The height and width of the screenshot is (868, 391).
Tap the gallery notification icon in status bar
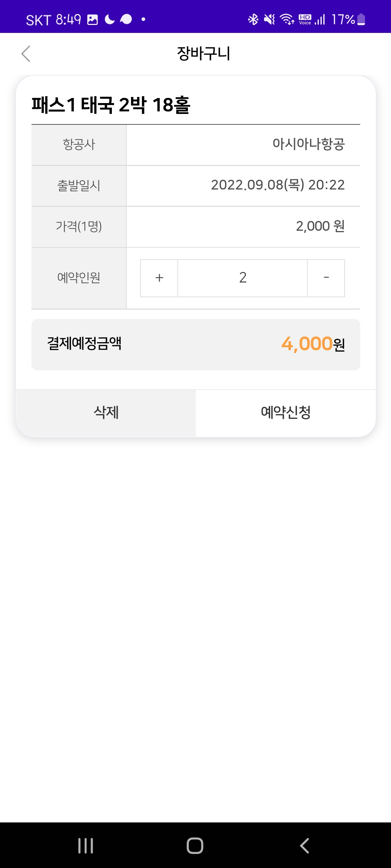[93, 20]
